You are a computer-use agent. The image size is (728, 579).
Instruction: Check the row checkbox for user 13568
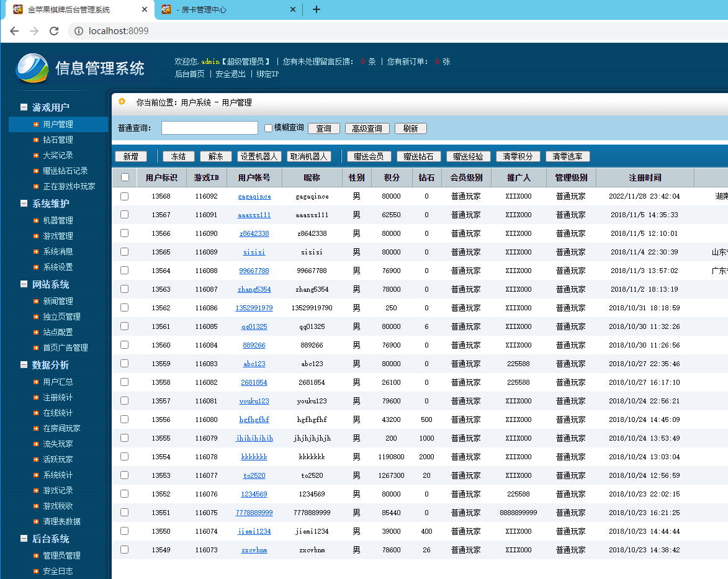(x=125, y=196)
